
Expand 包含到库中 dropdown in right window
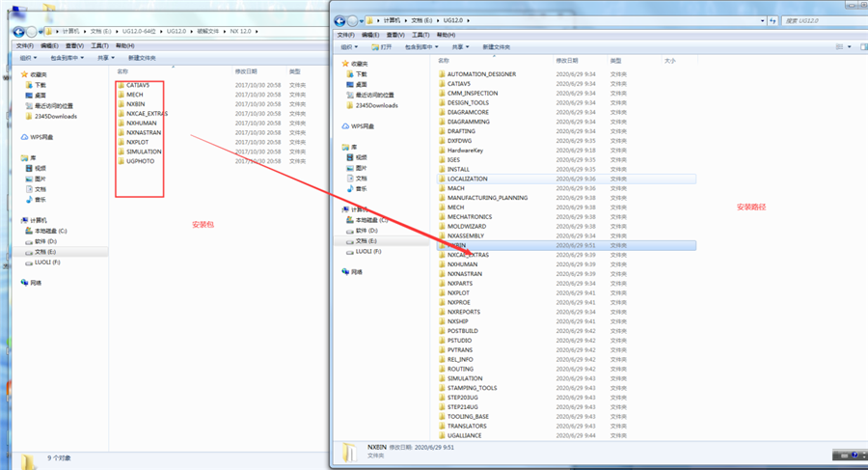(421, 47)
